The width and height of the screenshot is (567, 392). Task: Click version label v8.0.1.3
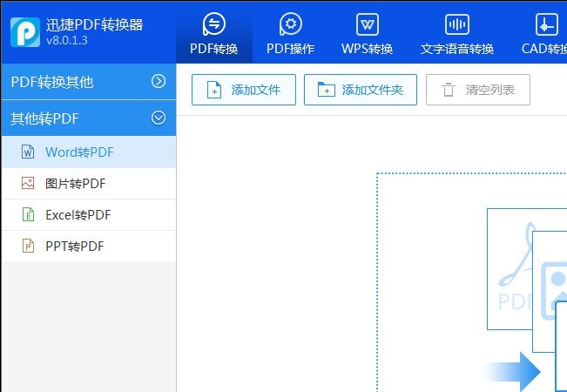(x=67, y=40)
